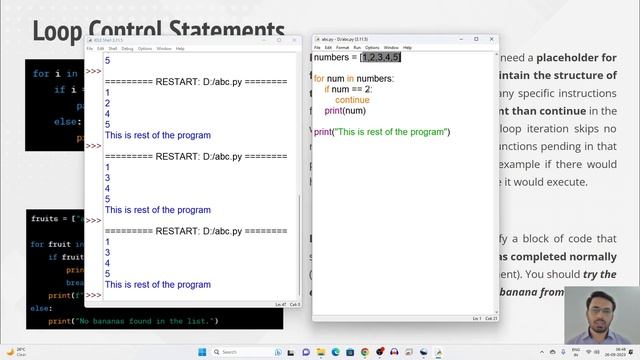Open the headphones app on the taskbar
The height and width of the screenshot is (360, 640).
(394, 352)
